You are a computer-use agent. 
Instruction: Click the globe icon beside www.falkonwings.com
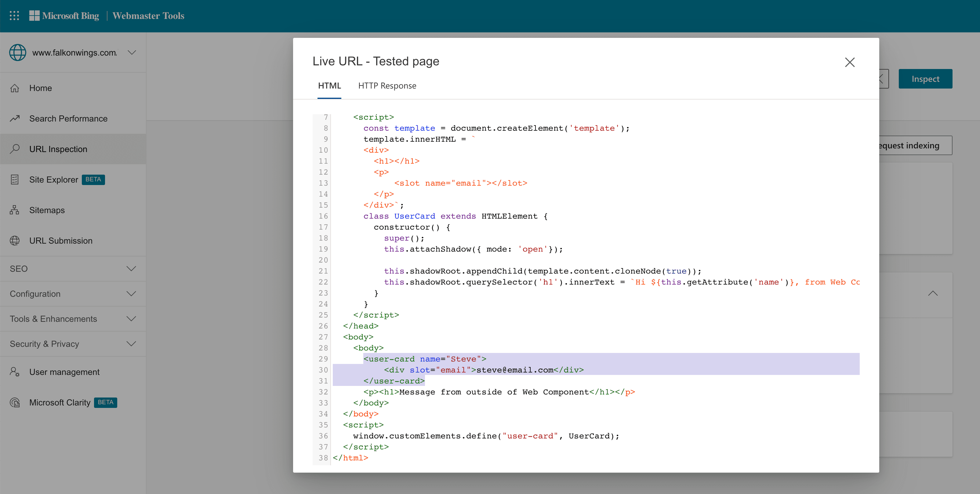pos(17,53)
